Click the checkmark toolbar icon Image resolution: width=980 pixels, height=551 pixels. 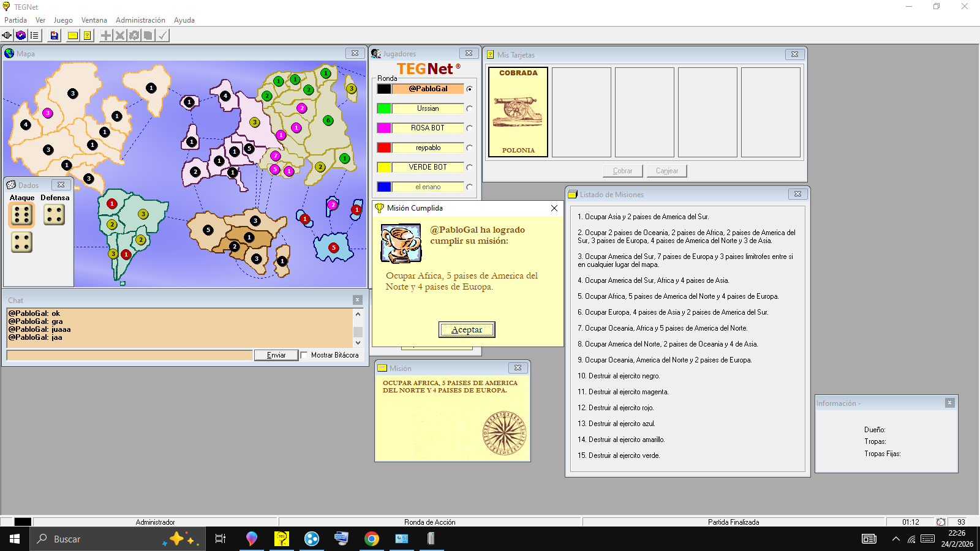(162, 36)
